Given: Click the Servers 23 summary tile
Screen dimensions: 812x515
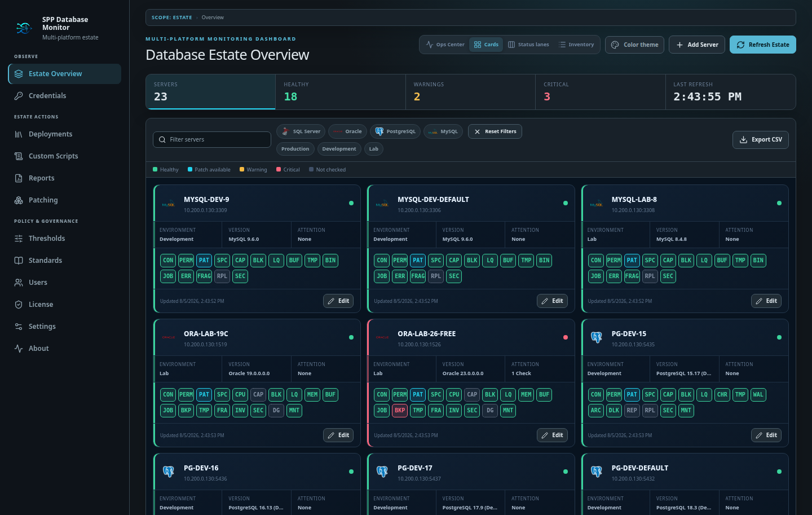Looking at the screenshot, I should pyautogui.click(x=211, y=91).
